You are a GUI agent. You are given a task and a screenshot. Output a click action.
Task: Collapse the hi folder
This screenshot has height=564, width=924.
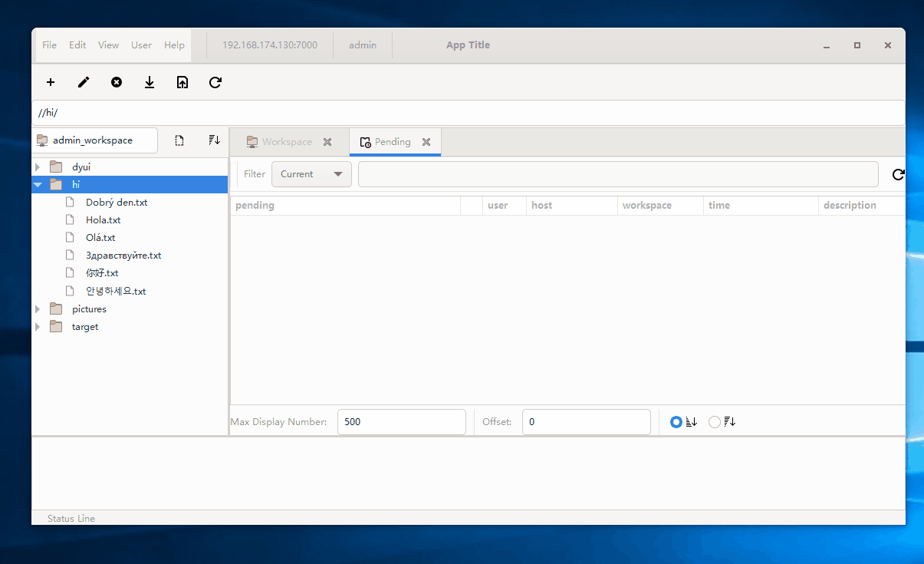click(37, 184)
